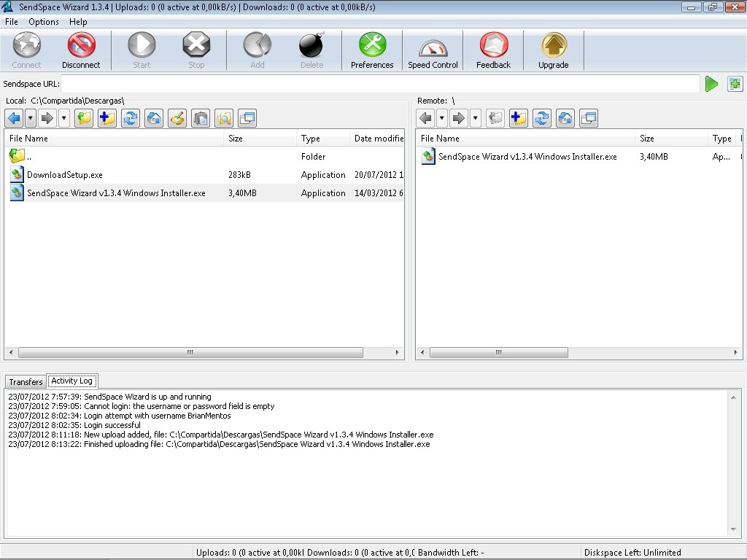Click the 283kB size cell
Image resolution: width=747 pixels, height=560 pixels.
click(x=239, y=175)
